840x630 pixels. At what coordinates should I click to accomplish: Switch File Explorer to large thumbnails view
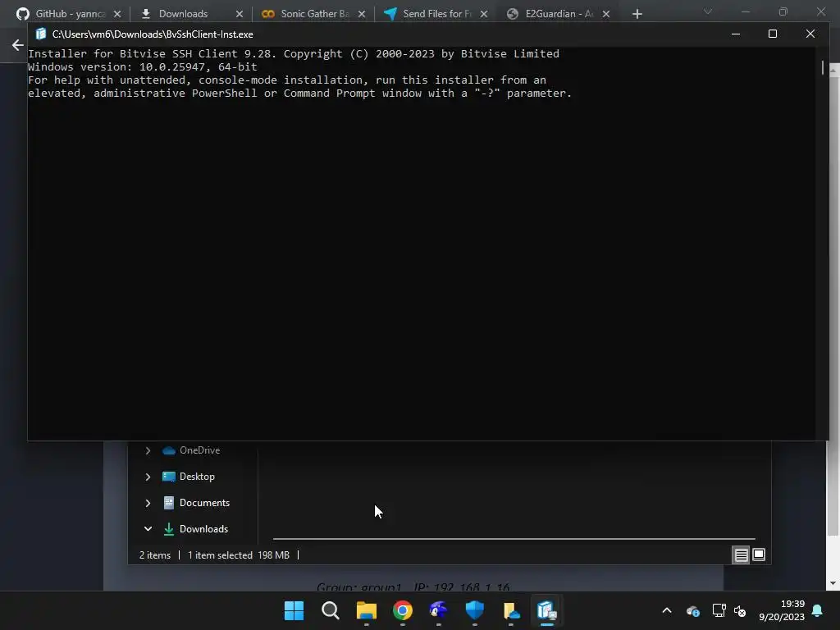759,555
